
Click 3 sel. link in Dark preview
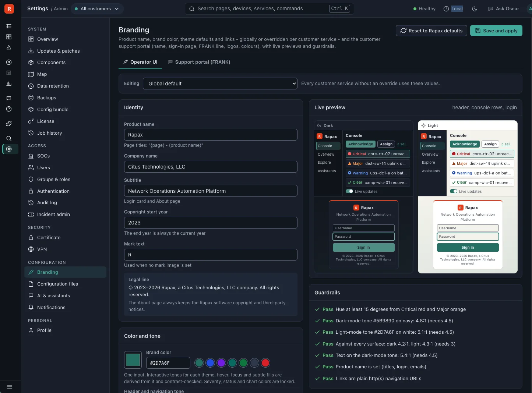pos(402,144)
